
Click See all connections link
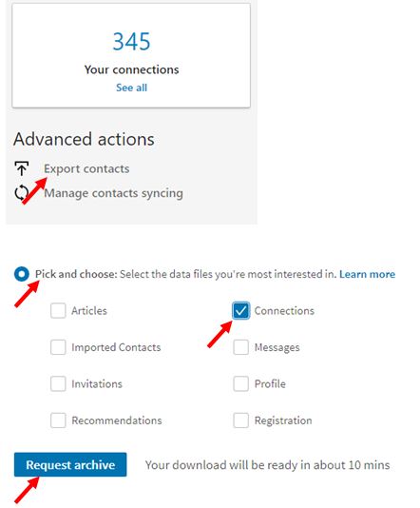131,88
